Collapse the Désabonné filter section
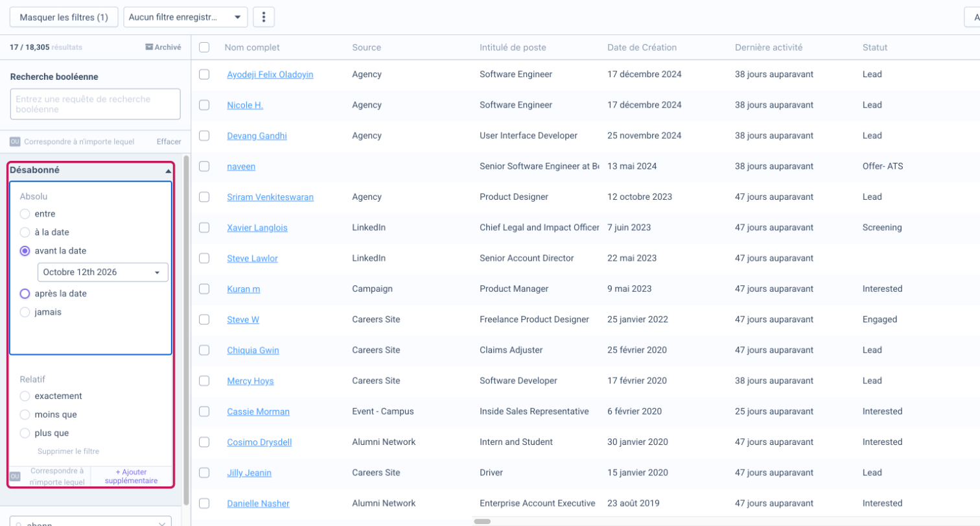The width and height of the screenshot is (980, 526). point(169,171)
